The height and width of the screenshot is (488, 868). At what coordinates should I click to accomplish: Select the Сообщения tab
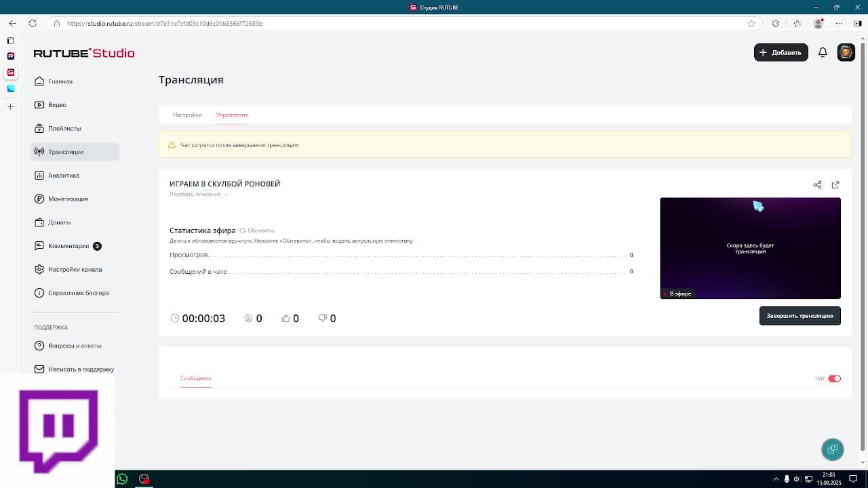coord(195,378)
